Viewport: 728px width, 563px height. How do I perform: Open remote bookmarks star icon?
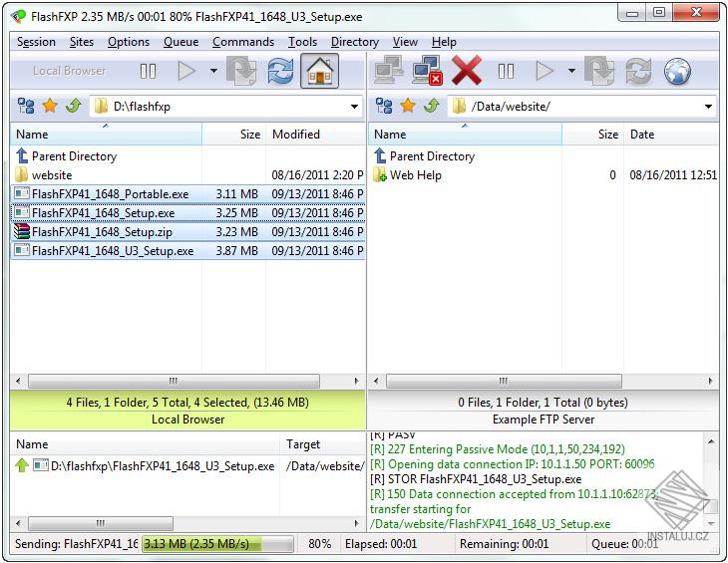pos(408,107)
